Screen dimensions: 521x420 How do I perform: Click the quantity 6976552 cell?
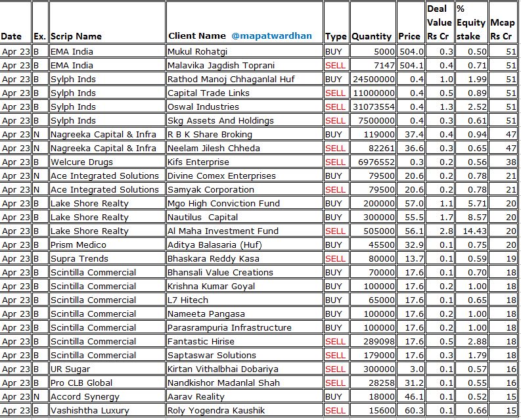point(373,162)
